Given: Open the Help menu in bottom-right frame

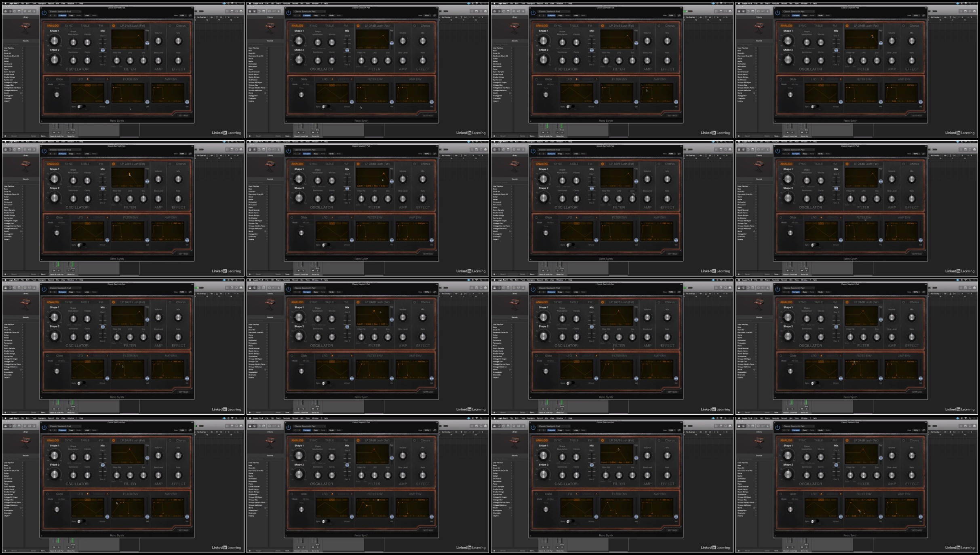Looking at the screenshot, I should click(815, 418).
